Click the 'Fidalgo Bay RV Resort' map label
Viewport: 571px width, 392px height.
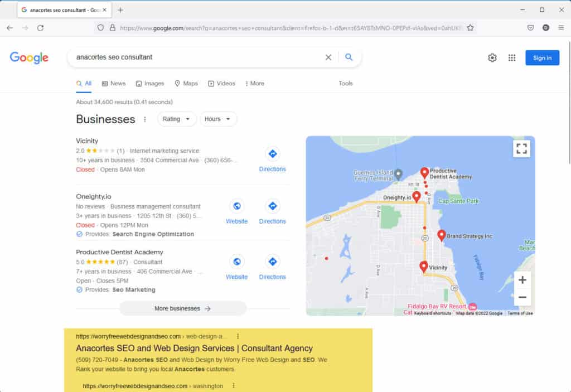[437, 306]
